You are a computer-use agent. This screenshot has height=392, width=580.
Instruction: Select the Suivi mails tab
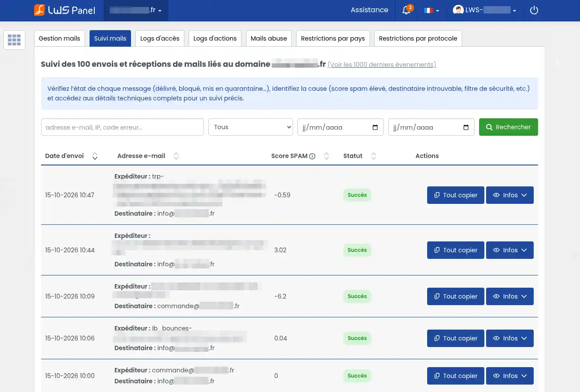point(110,38)
